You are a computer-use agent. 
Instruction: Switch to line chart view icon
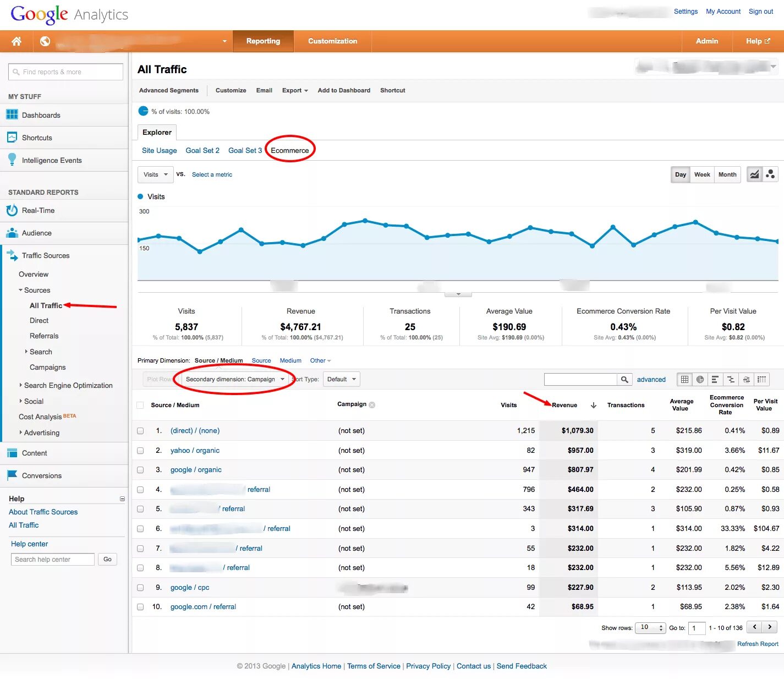click(754, 174)
